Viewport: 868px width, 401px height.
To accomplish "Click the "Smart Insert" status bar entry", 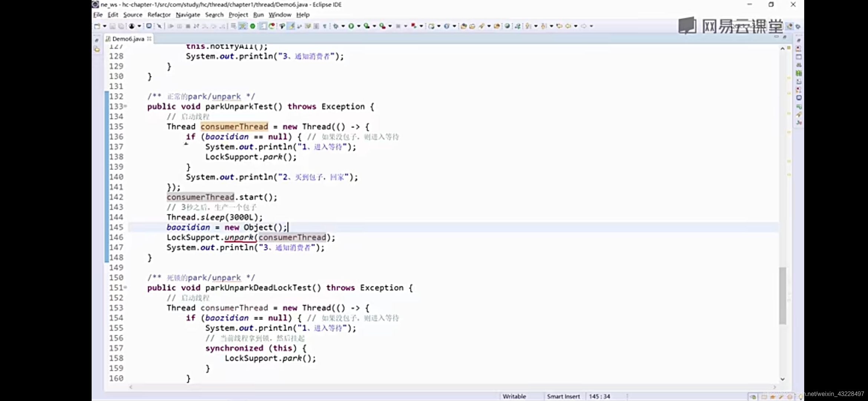I will click(x=563, y=396).
